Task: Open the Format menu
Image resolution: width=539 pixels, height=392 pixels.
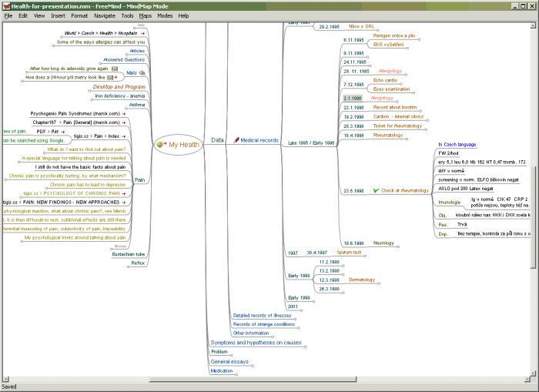Action: point(79,15)
